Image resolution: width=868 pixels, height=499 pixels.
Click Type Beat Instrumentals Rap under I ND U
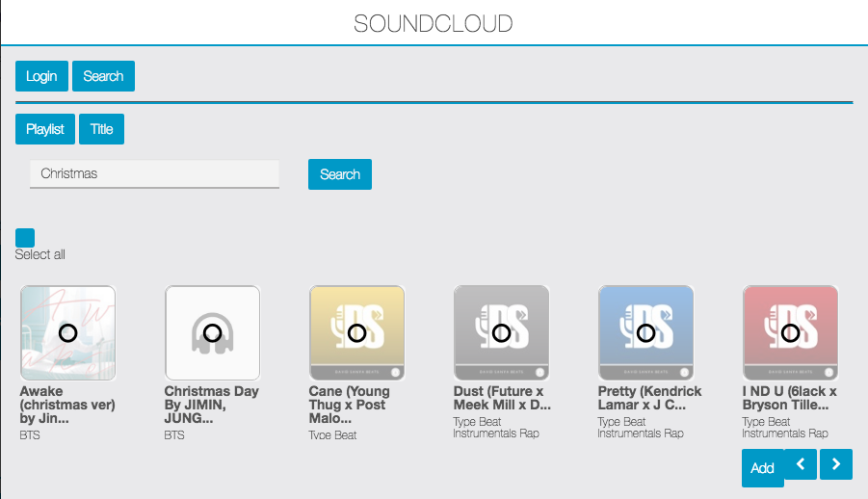pyautogui.click(x=785, y=428)
